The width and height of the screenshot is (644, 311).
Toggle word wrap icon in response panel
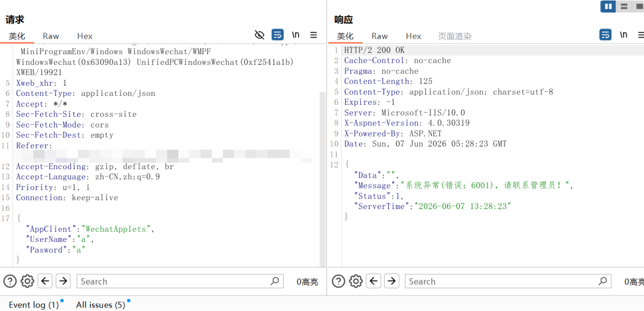605,35
